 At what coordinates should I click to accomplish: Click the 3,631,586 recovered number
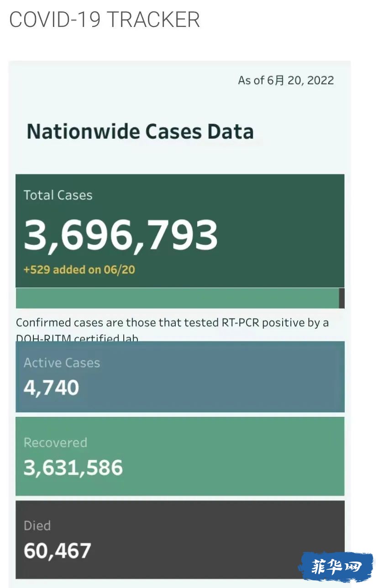(73, 468)
